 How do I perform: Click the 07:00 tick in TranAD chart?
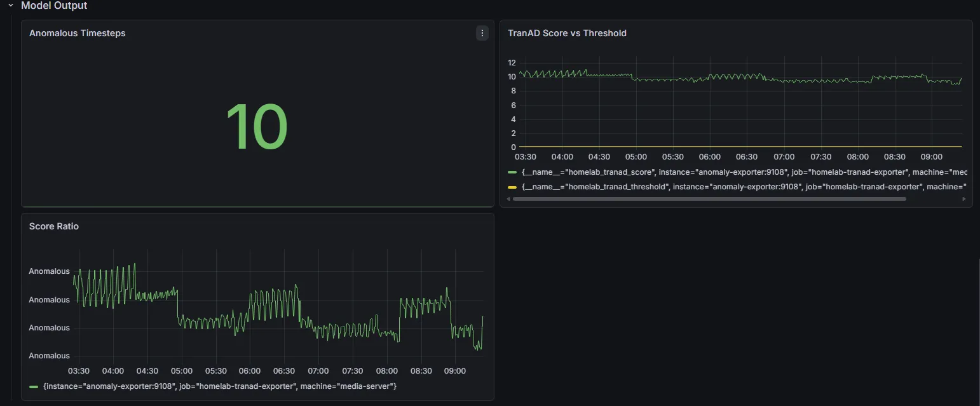click(x=784, y=157)
